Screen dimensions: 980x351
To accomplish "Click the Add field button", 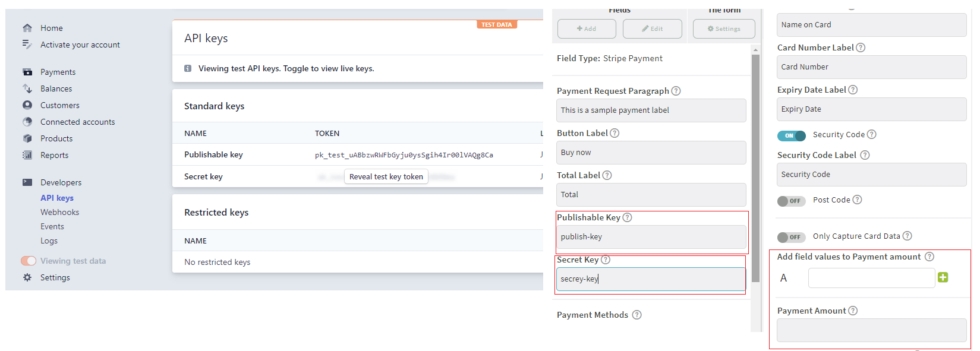I will pos(587,29).
